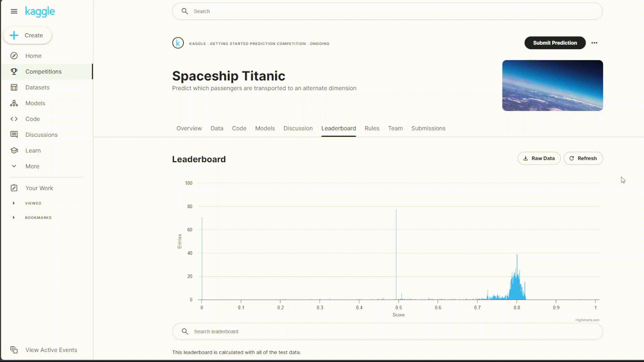
Task: Click the Kaggle home logo icon
Action: pyautogui.click(x=40, y=11)
